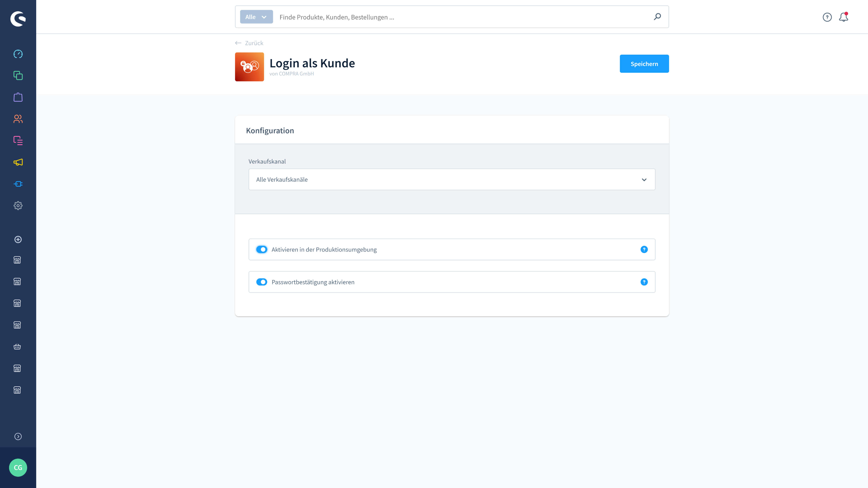Open the Extensions plug icon

pyautogui.click(x=18, y=184)
